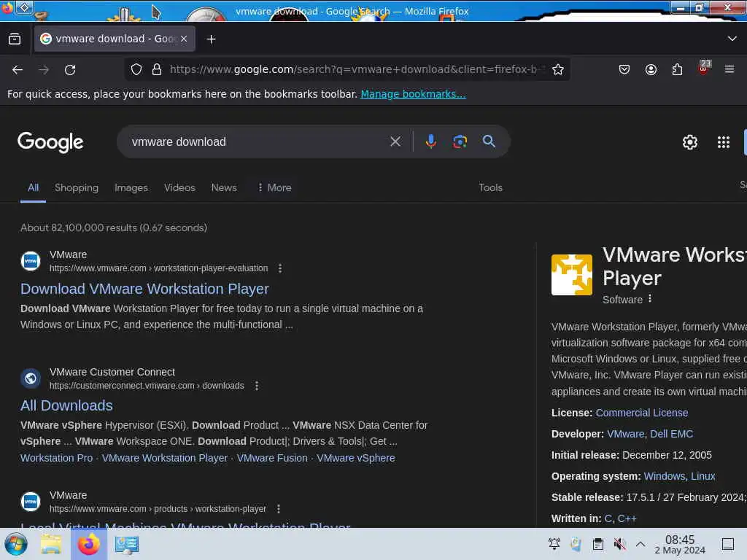747x560 pixels.
Task: Open more options beside Software label
Action: click(x=650, y=298)
